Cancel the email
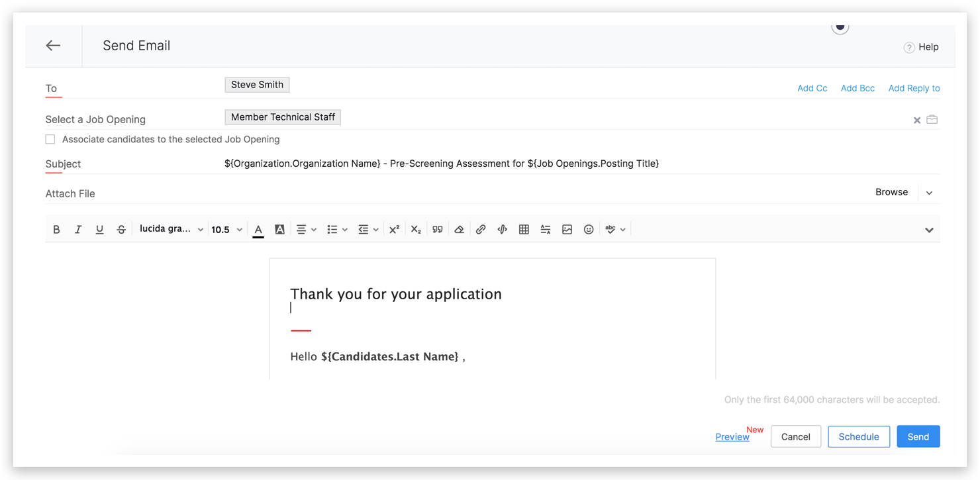Screen dimensions: 980x480 click(796, 437)
